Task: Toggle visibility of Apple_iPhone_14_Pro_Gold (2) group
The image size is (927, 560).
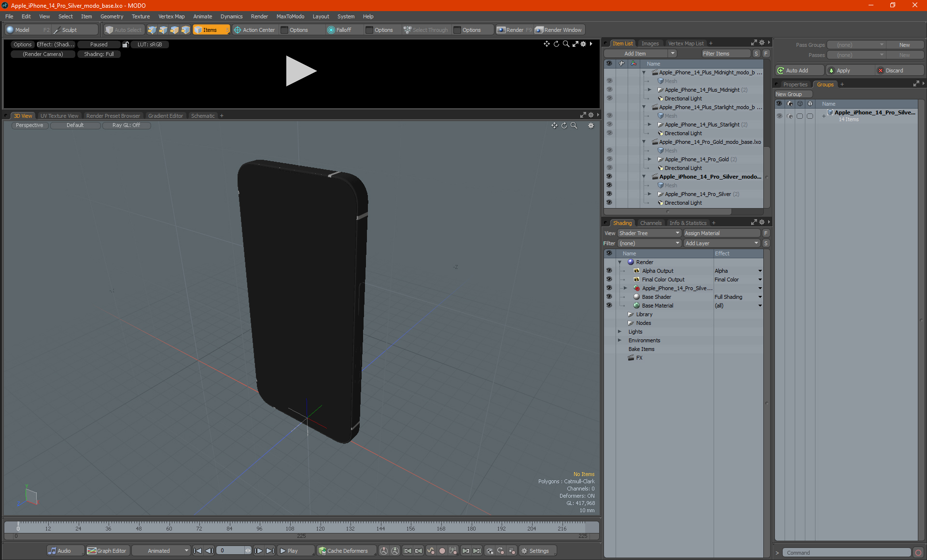Action: (609, 159)
